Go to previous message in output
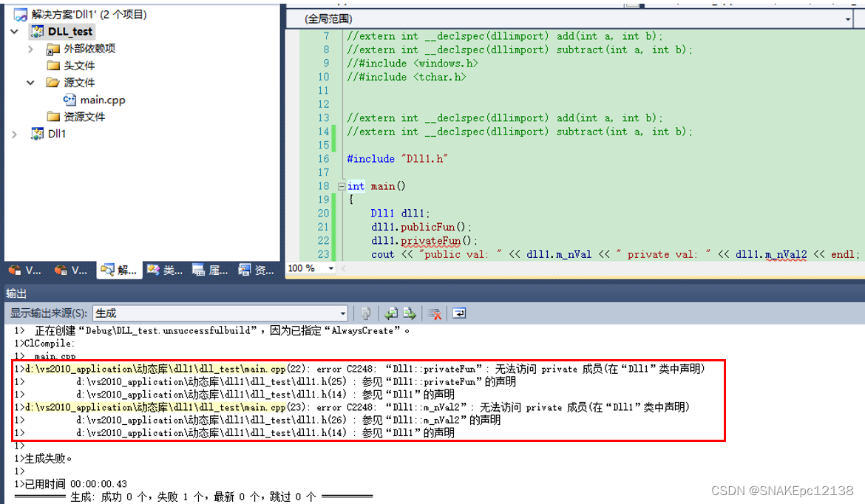This screenshot has width=865, height=504. point(391,313)
